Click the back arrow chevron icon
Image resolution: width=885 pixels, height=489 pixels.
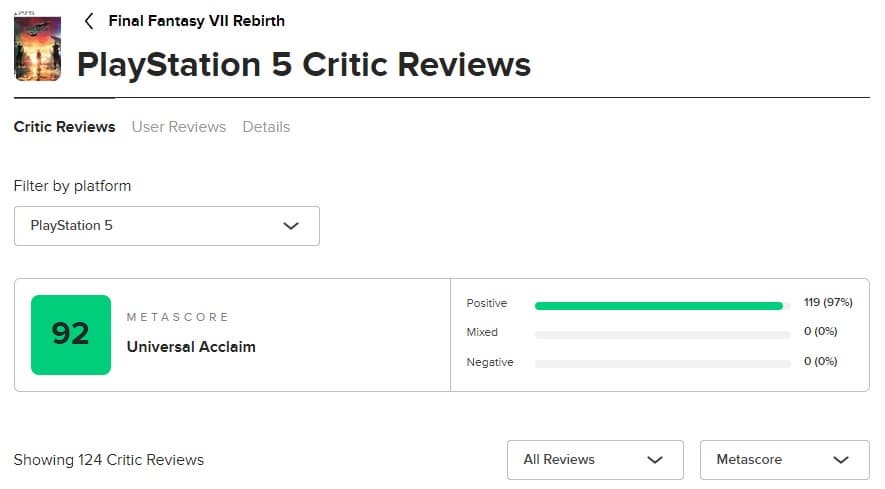90,21
